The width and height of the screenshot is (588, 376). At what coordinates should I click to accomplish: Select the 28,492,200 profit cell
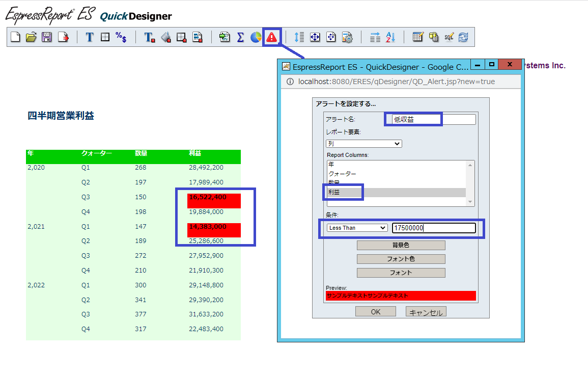[x=206, y=167]
